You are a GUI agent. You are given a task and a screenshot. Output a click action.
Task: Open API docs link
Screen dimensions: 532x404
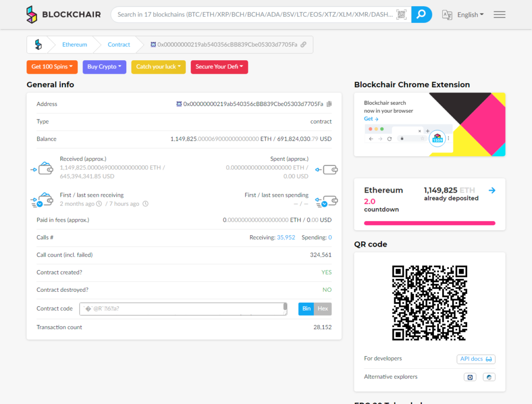coord(476,359)
